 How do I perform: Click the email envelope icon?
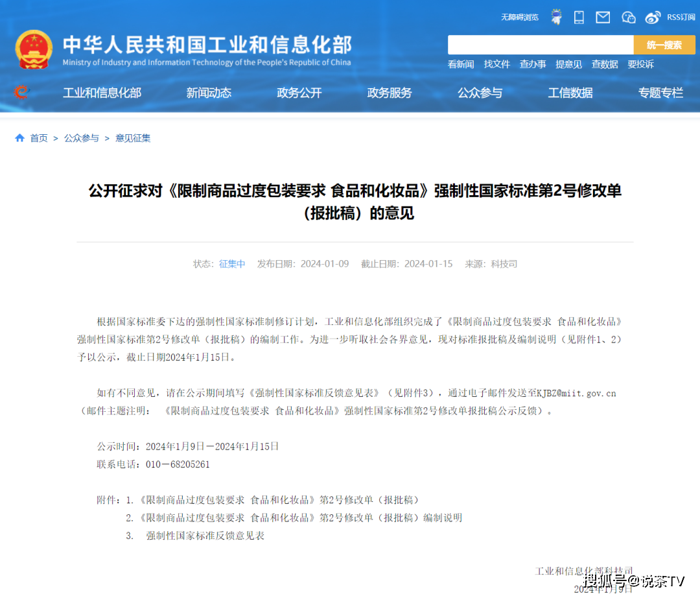coord(603,18)
